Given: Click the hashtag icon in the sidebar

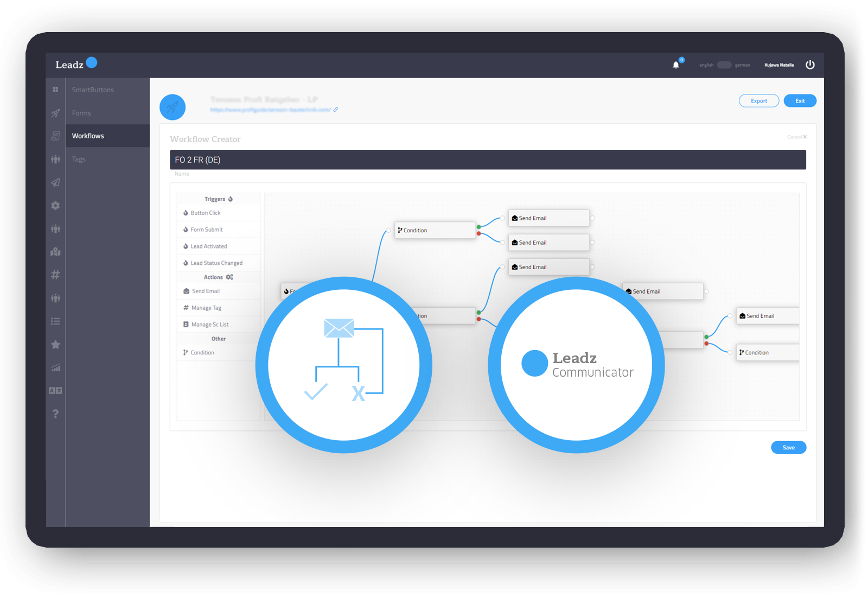Looking at the screenshot, I should point(55,275).
